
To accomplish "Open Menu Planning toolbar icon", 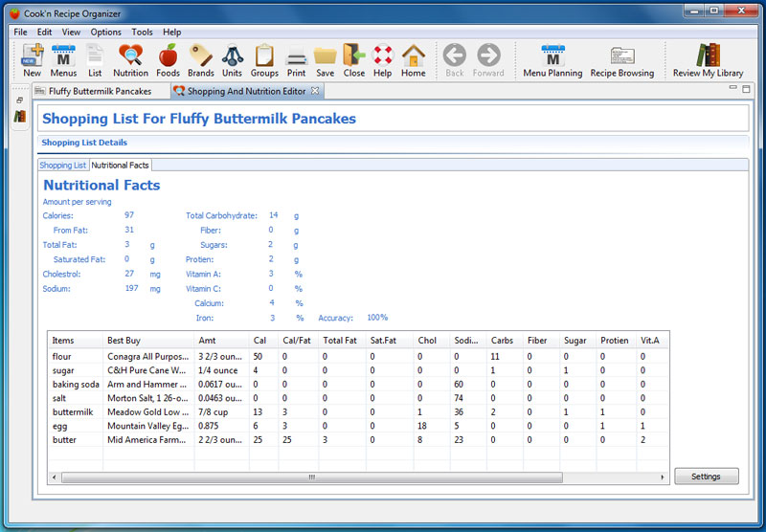I will click(x=552, y=60).
